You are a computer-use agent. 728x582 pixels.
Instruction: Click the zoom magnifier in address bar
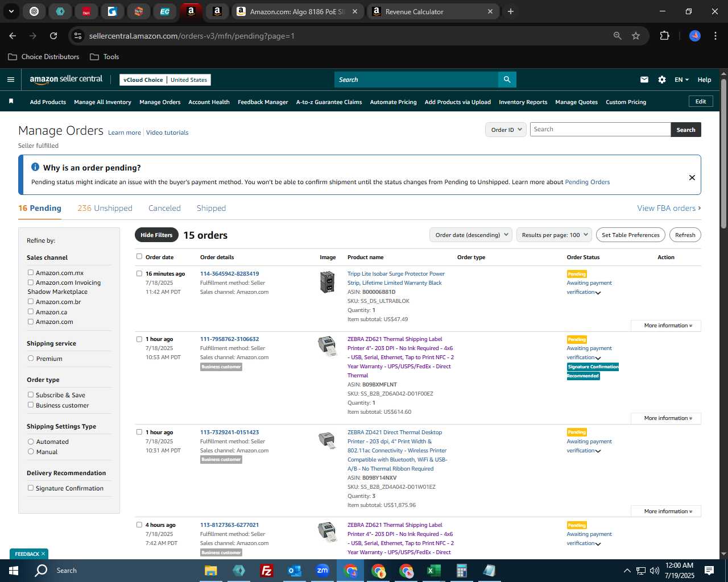pyautogui.click(x=618, y=36)
